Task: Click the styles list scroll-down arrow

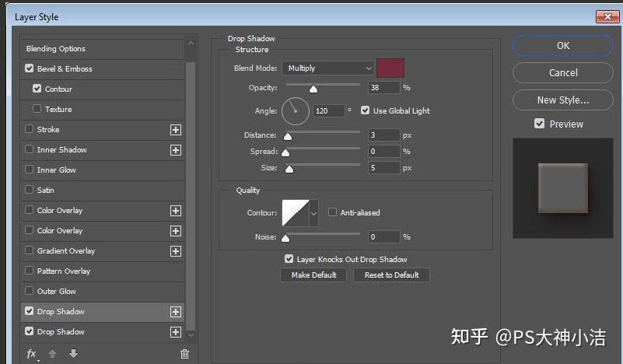Action: point(191,334)
